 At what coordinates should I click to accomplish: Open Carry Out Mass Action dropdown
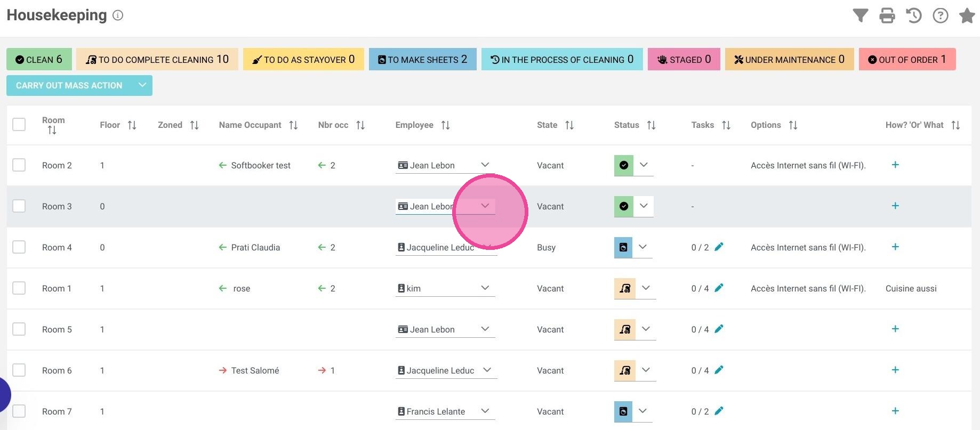79,85
